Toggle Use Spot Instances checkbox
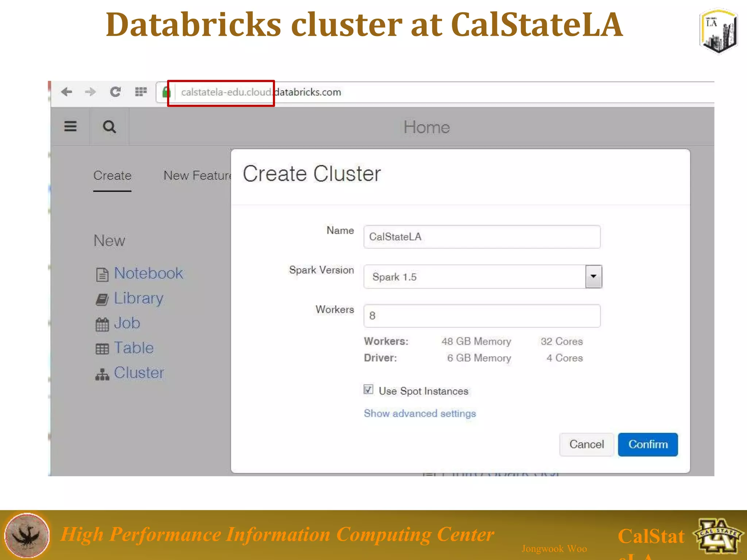Viewport: 747px width, 560px height. [368, 389]
